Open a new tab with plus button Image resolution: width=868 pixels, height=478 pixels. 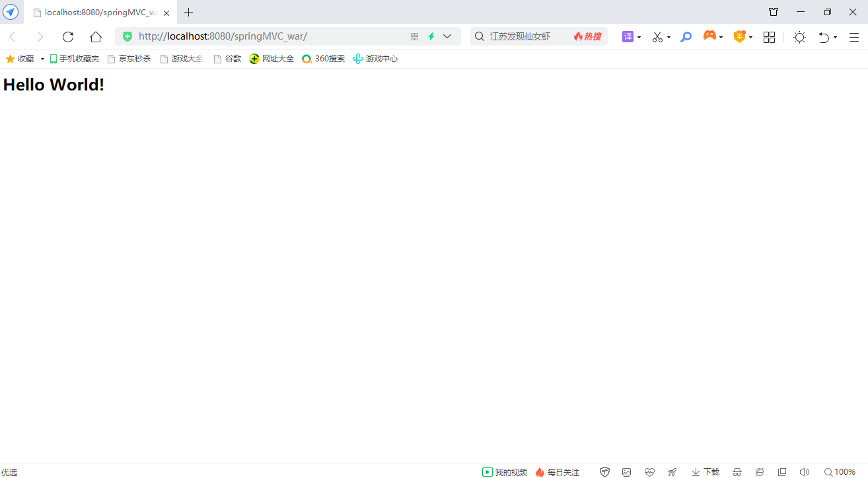(x=189, y=13)
